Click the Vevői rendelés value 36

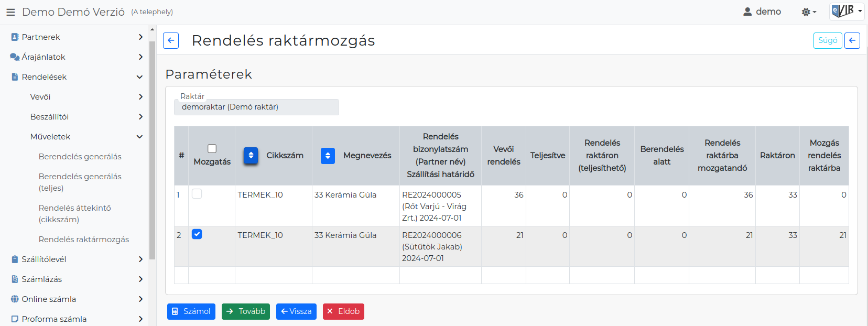click(x=519, y=195)
